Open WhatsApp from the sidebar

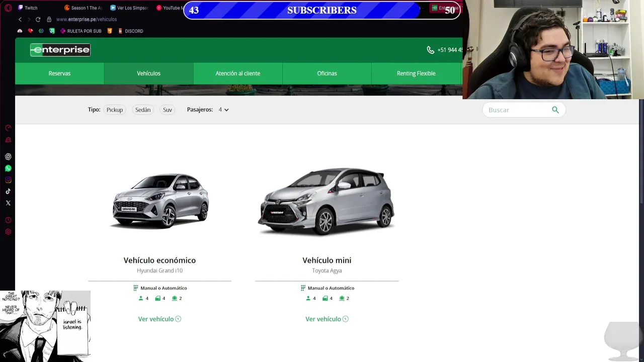8,168
